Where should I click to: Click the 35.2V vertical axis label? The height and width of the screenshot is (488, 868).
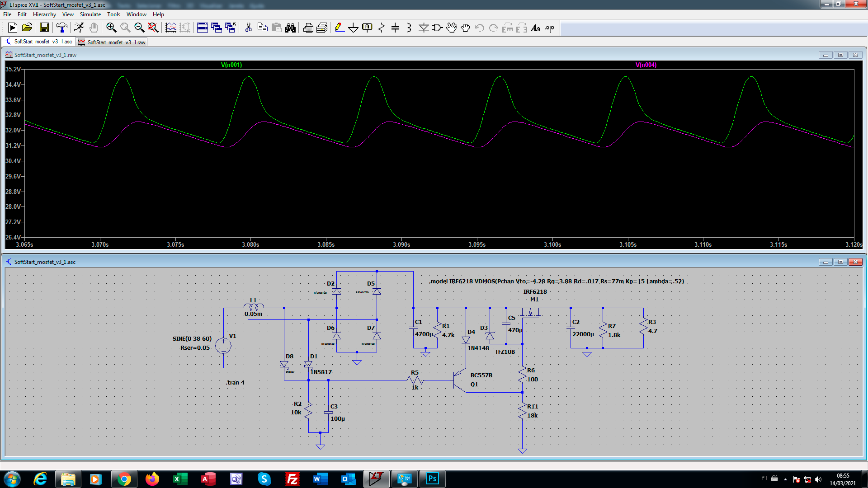click(x=13, y=69)
